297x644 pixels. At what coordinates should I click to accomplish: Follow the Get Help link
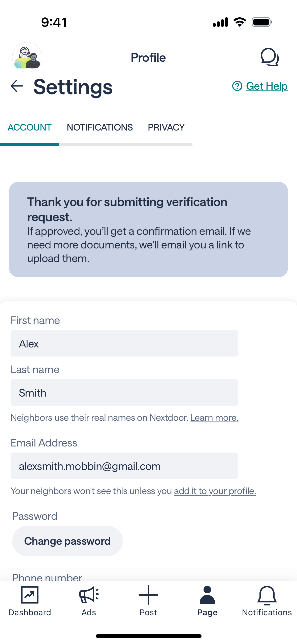point(267,86)
